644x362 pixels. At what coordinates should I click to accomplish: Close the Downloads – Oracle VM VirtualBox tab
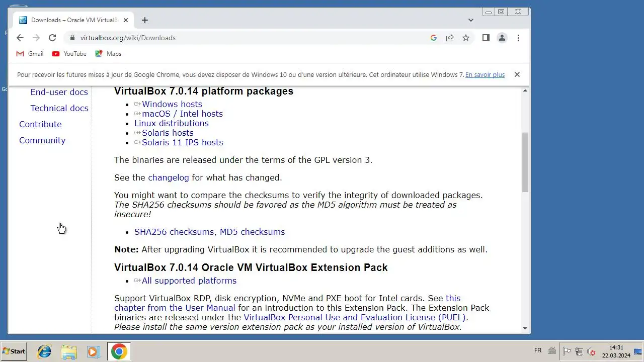coord(126,20)
